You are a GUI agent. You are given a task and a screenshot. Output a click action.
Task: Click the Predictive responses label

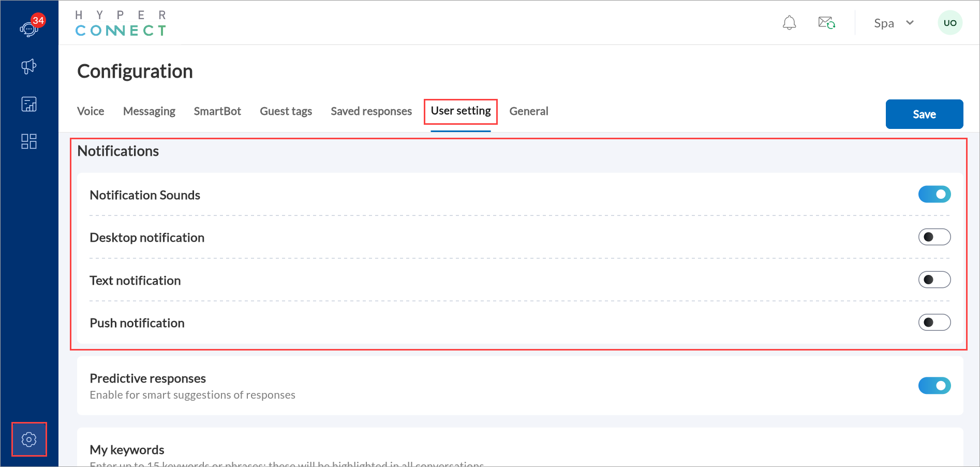coord(148,378)
